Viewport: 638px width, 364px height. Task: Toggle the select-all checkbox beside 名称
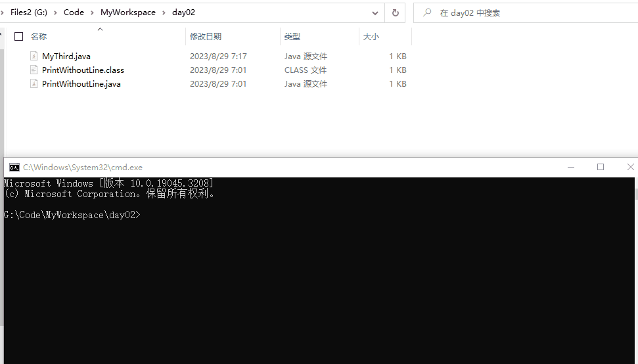[18, 37]
